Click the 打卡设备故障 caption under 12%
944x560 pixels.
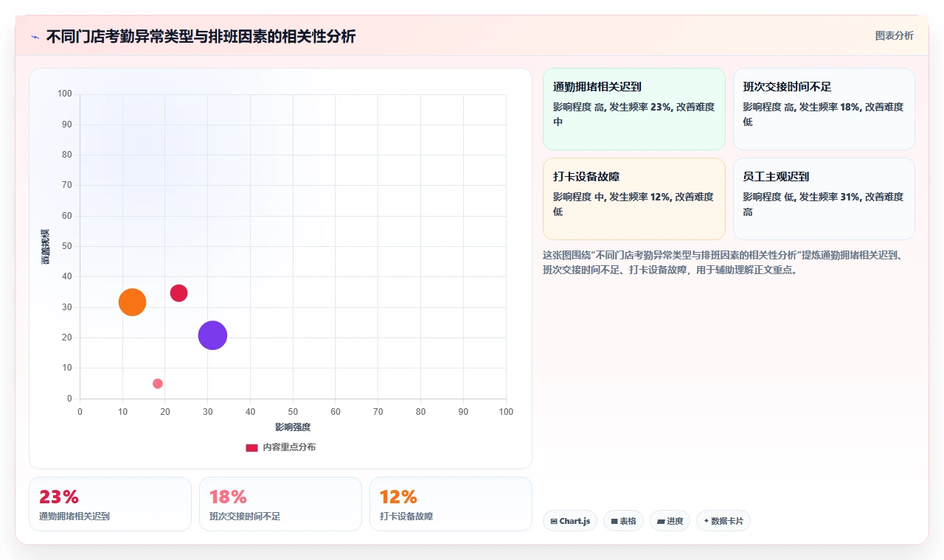406,517
